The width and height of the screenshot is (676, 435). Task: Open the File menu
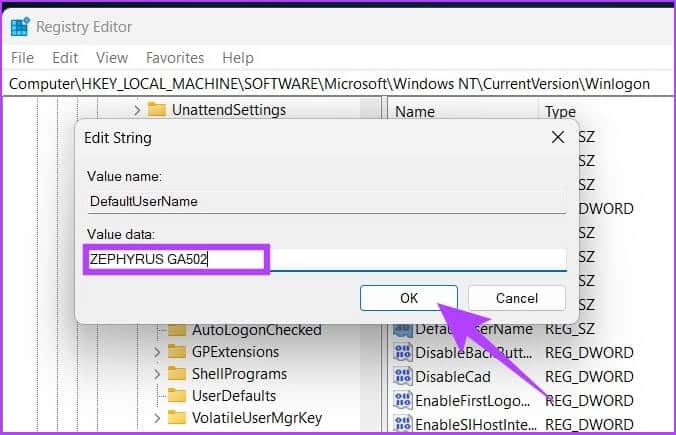(x=22, y=58)
